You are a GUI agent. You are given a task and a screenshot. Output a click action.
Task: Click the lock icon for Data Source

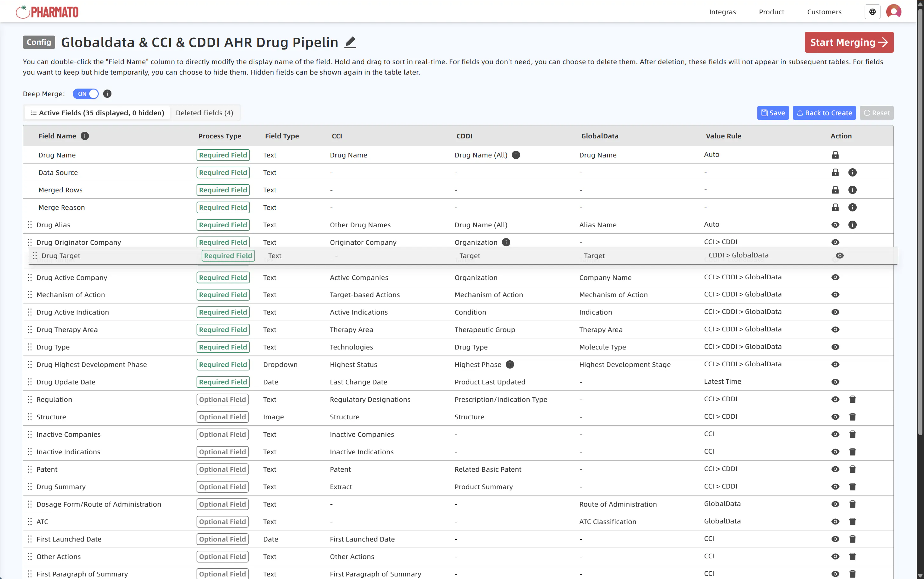835,173
